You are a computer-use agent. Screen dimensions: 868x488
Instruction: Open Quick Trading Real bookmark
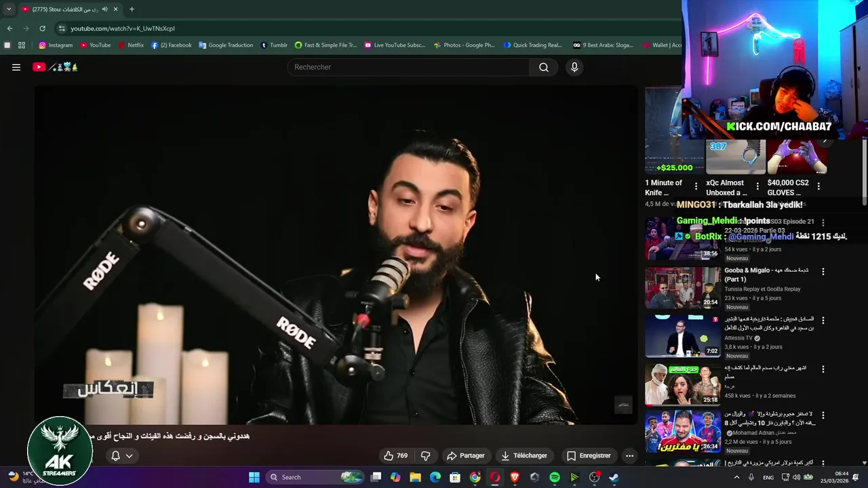(x=533, y=45)
